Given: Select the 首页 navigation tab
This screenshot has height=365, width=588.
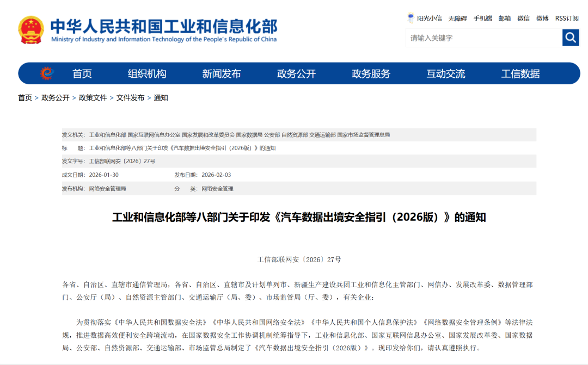Looking at the screenshot, I should coord(82,73).
